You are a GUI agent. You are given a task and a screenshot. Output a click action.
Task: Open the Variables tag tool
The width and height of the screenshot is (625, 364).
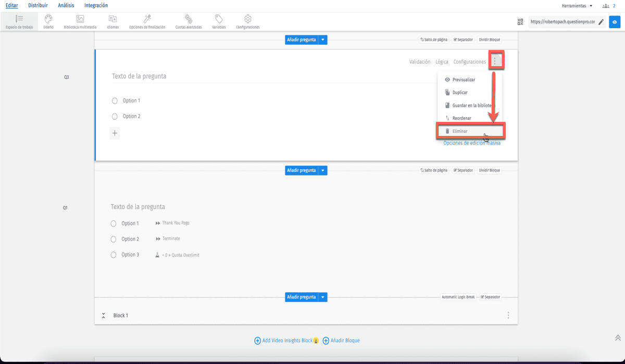click(219, 21)
